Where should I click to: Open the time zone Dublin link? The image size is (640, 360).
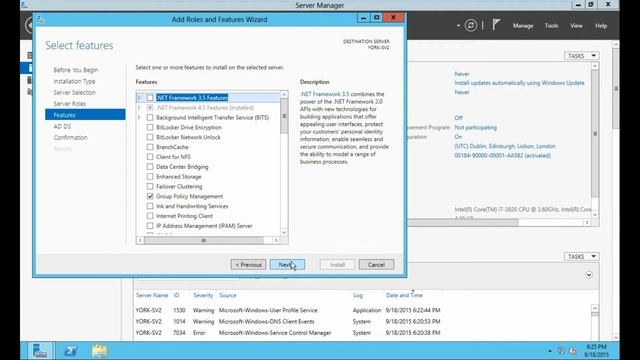pos(504,146)
